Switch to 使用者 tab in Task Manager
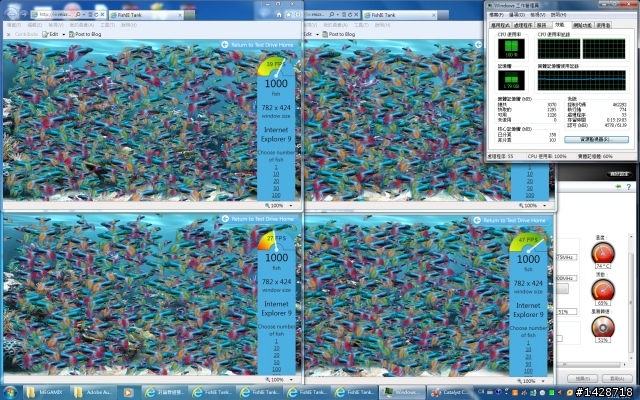The height and width of the screenshot is (400, 640). pos(603,25)
